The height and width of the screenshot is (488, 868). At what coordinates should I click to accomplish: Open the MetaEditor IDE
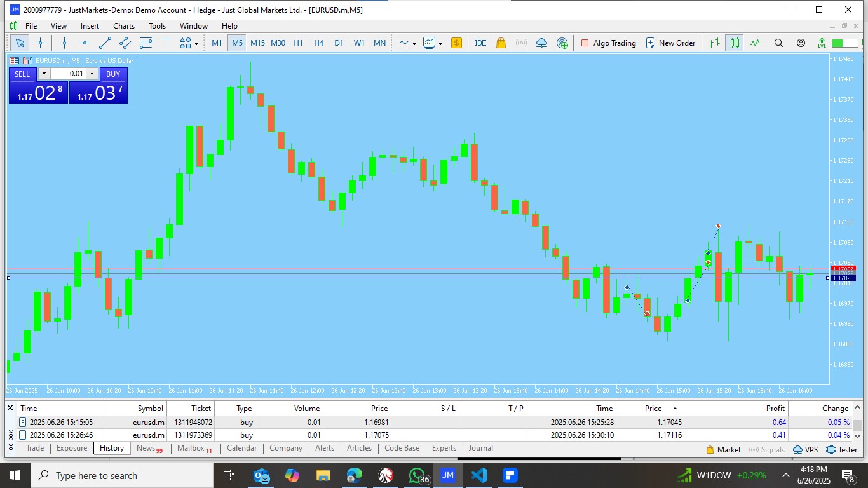[480, 43]
